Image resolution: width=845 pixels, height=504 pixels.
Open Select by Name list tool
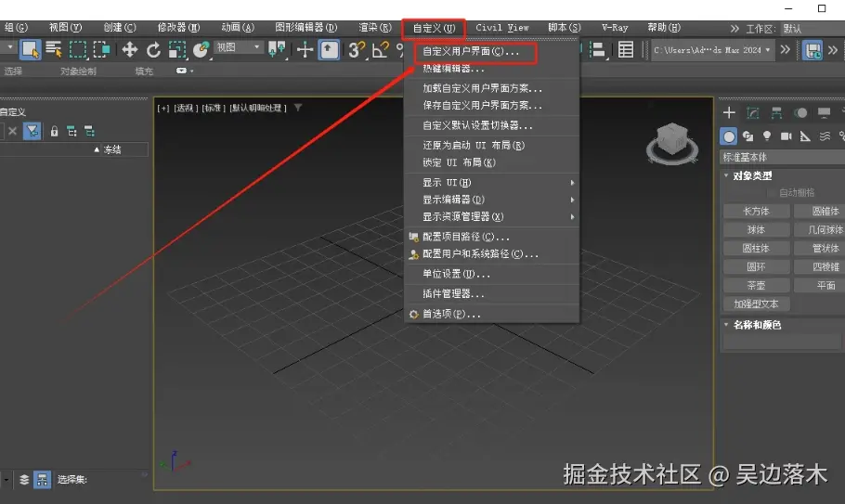pos(53,50)
